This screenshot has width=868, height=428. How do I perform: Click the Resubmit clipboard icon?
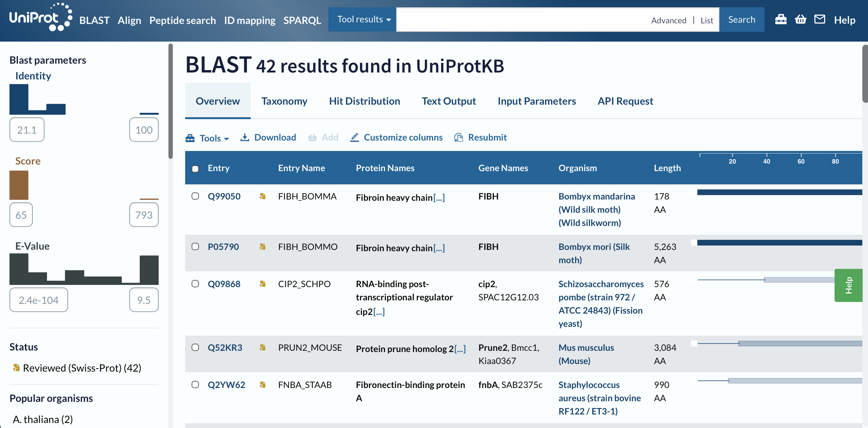point(459,137)
